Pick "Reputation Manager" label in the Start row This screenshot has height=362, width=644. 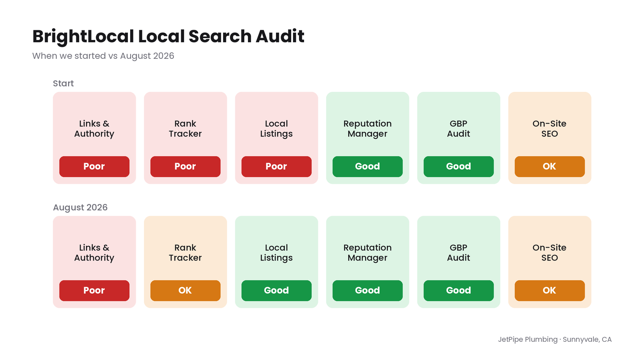[x=368, y=129]
